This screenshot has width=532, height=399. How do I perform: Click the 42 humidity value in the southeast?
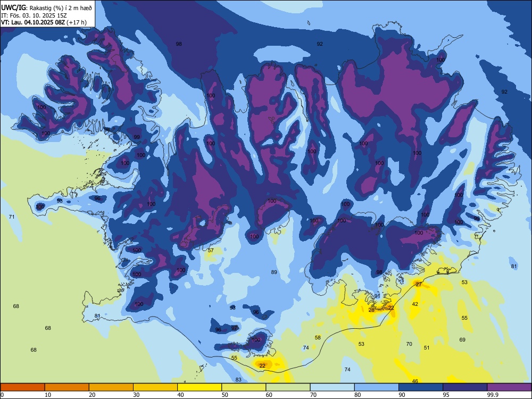(415, 304)
